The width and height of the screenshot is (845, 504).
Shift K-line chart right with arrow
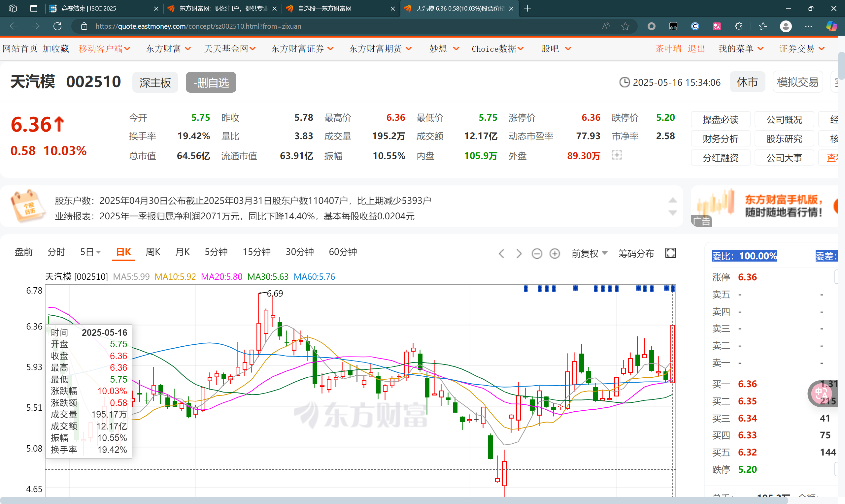click(519, 253)
